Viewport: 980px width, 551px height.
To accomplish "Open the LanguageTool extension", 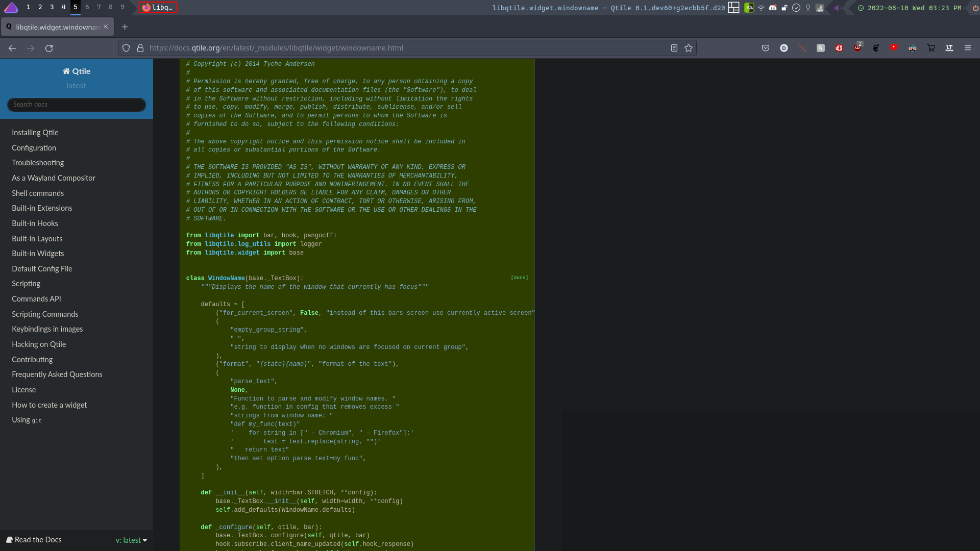I will (x=949, y=48).
